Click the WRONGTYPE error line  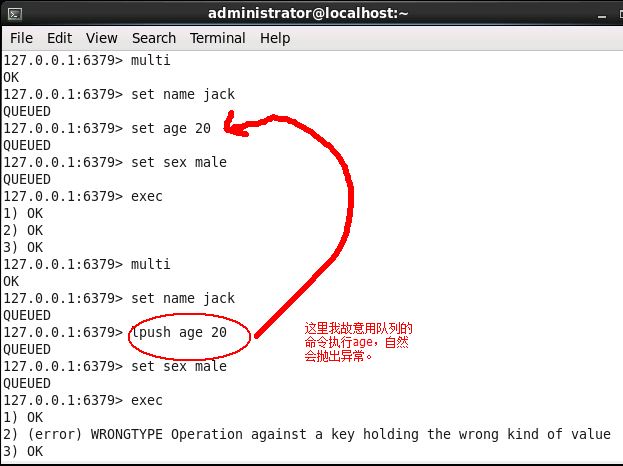307,434
